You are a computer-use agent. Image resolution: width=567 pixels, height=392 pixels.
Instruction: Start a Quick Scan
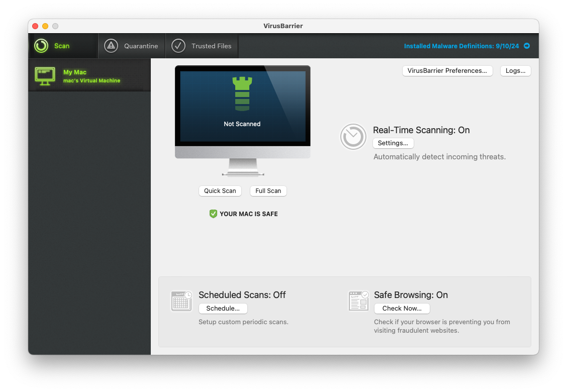pyautogui.click(x=220, y=191)
